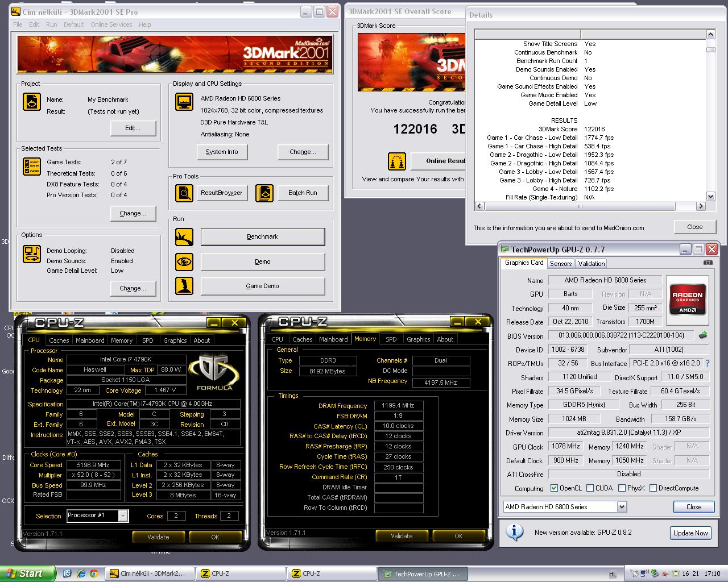Click the Bus Interface question mark icon
This screenshot has width=728, height=582.
708,363
